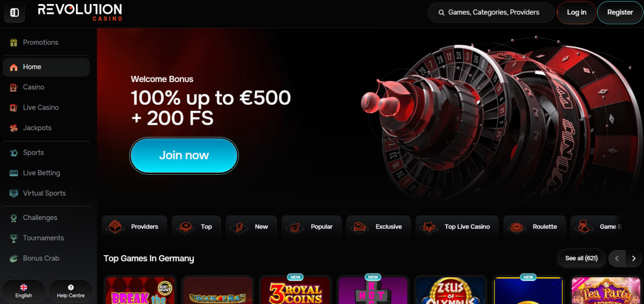The height and width of the screenshot is (304, 644).
Task: Open the 3 Royal Coins game thumbnail
Action: click(x=295, y=290)
